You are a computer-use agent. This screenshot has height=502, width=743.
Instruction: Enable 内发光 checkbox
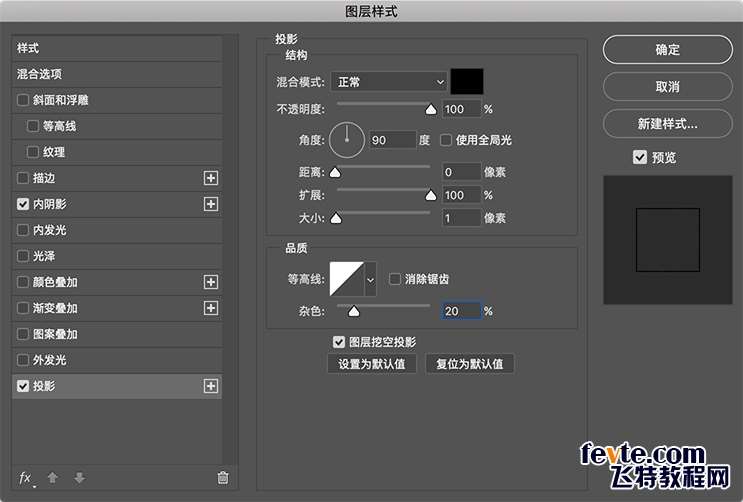(23, 230)
